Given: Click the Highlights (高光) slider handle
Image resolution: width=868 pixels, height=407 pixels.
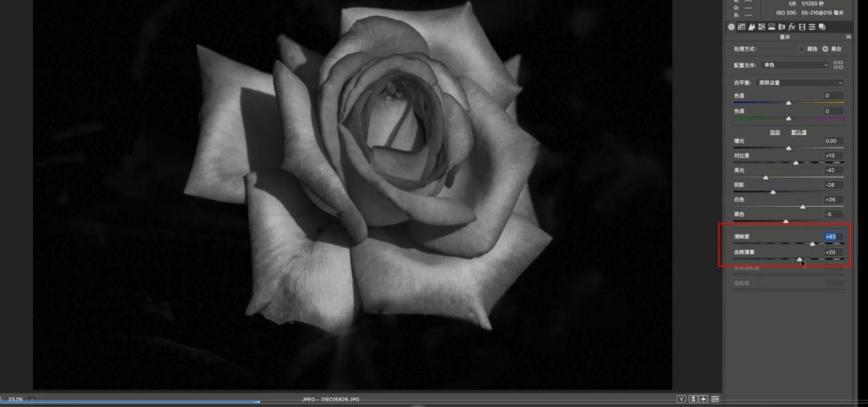Looking at the screenshot, I should [x=766, y=177].
